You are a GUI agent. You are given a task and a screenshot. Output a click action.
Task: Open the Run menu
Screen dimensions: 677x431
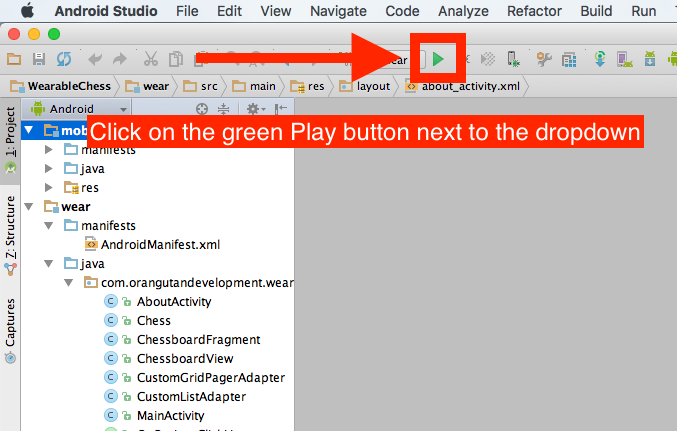pyautogui.click(x=644, y=11)
